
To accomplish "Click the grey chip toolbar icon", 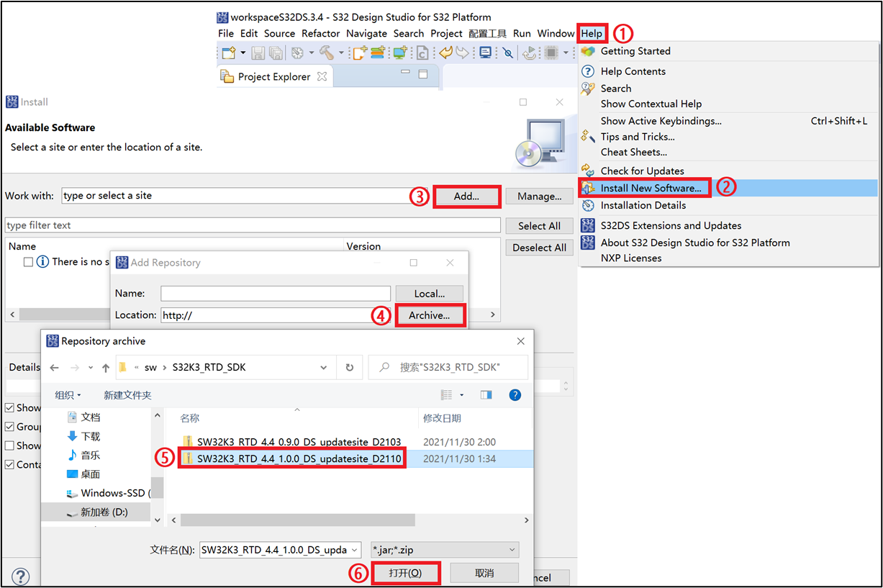I will (552, 53).
